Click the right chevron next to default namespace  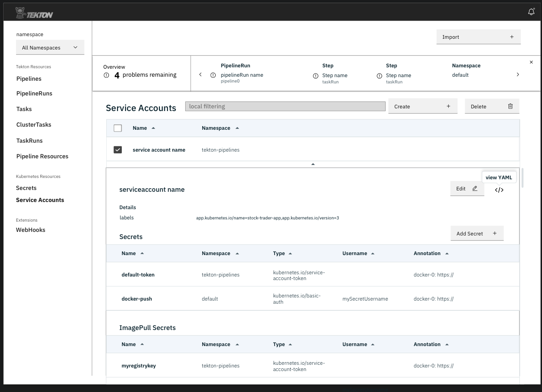click(x=518, y=75)
